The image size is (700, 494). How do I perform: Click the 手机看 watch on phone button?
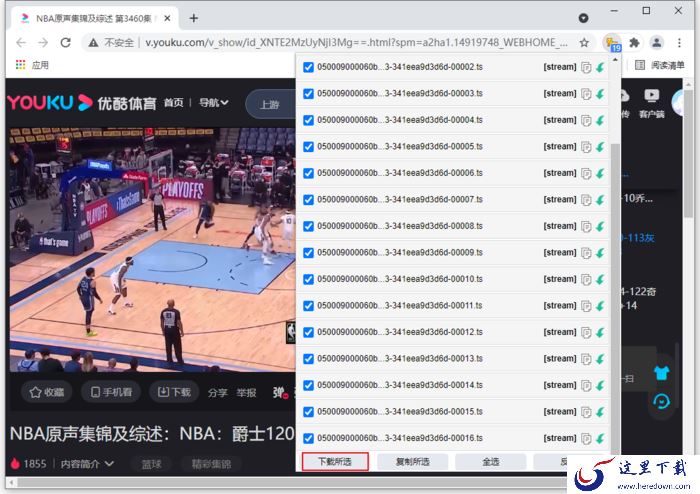111,392
